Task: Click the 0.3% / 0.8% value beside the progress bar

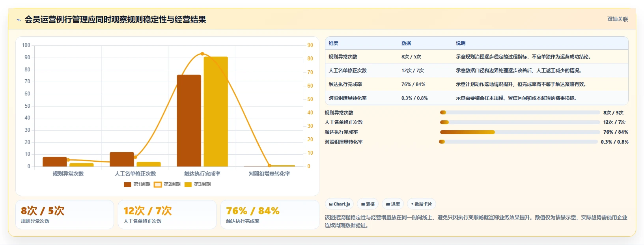Action: tap(614, 142)
